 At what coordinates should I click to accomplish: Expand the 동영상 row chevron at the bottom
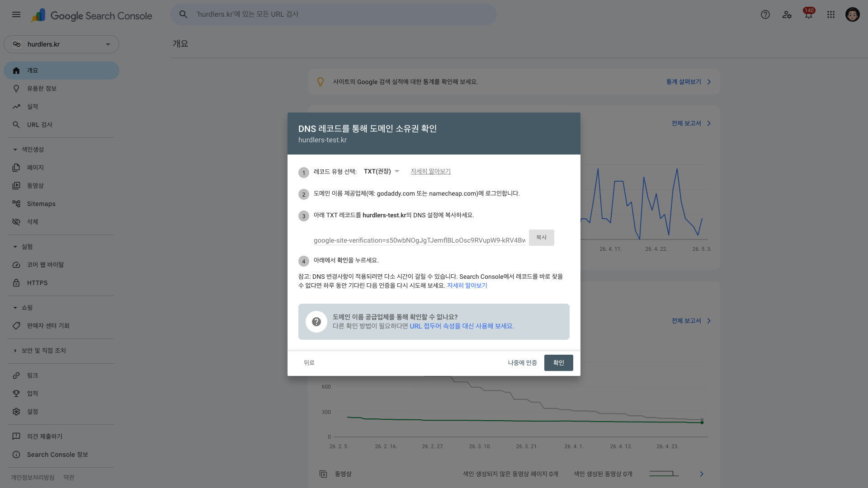click(x=702, y=474)
